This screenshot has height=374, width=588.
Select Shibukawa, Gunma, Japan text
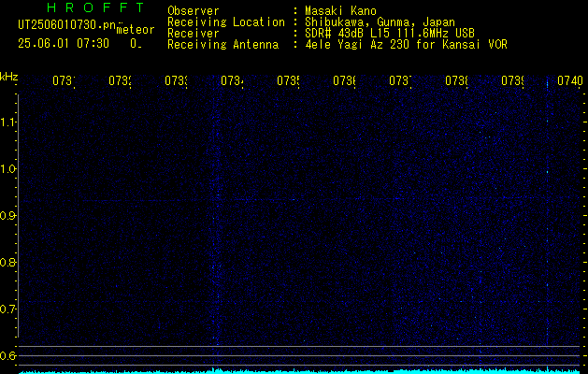pos(380,22)
